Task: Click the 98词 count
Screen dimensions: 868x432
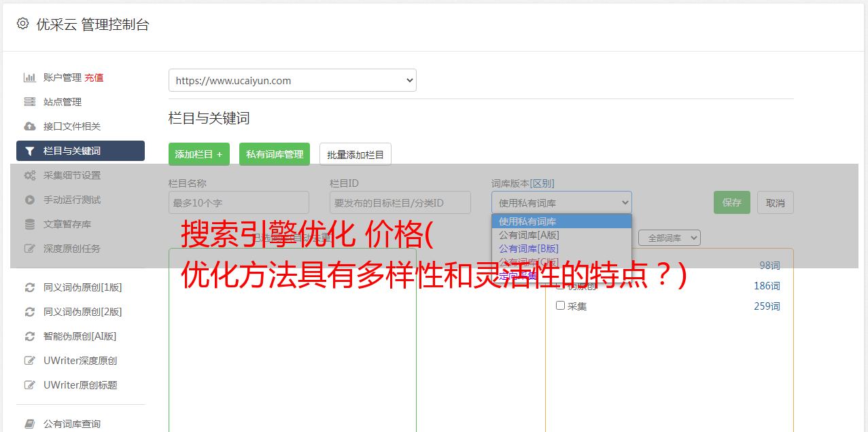Action: (769, 266)
